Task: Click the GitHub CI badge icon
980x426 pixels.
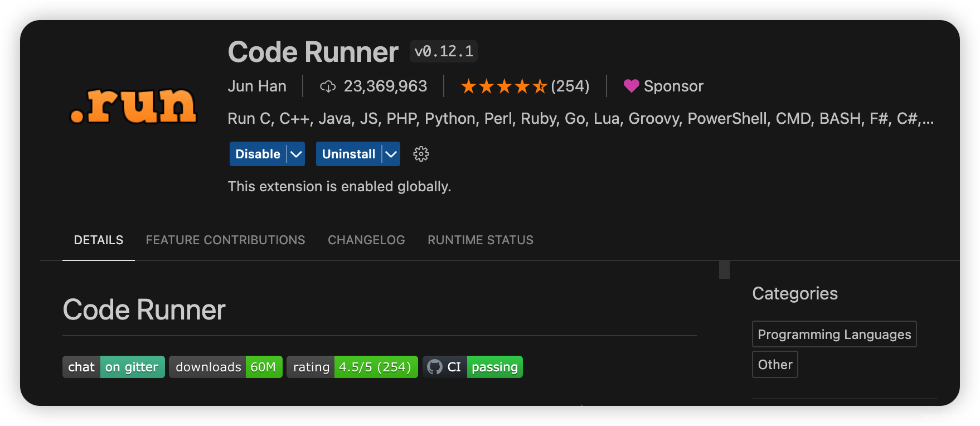Action: point(435,367)
